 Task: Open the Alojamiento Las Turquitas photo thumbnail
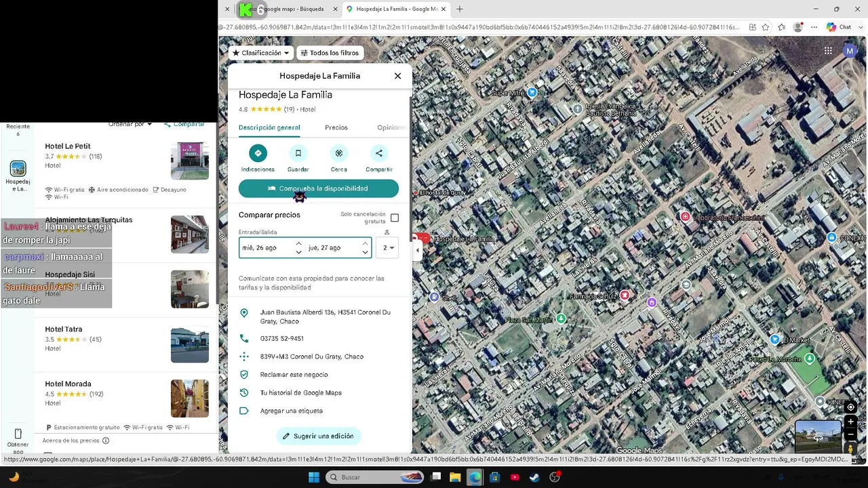190,235
